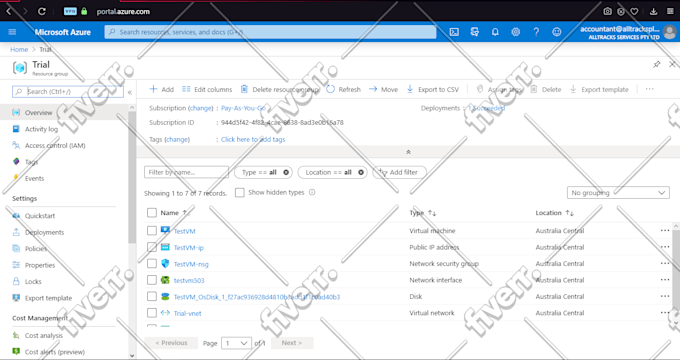
Task: Click the browser snapshot camera icon
Action: [x=608, y=11]
